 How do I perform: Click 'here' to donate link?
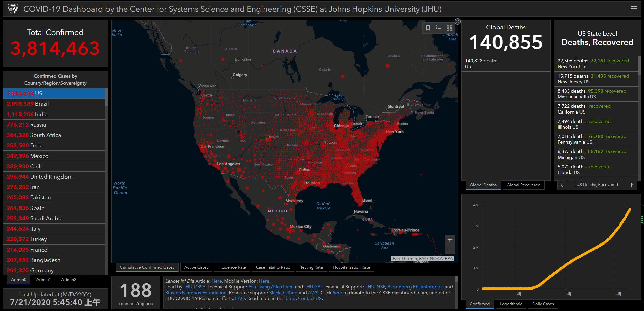click(x=337, y=293)
